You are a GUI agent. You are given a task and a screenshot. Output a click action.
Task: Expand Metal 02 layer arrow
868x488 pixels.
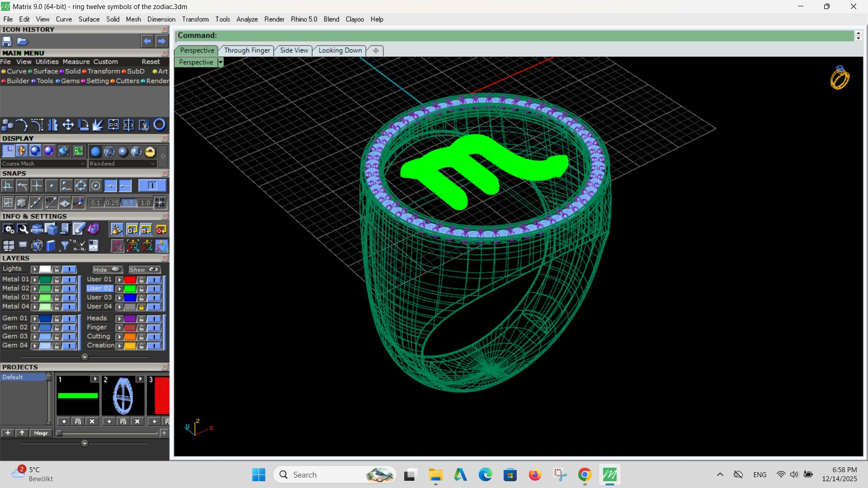[x=35, y=289]
